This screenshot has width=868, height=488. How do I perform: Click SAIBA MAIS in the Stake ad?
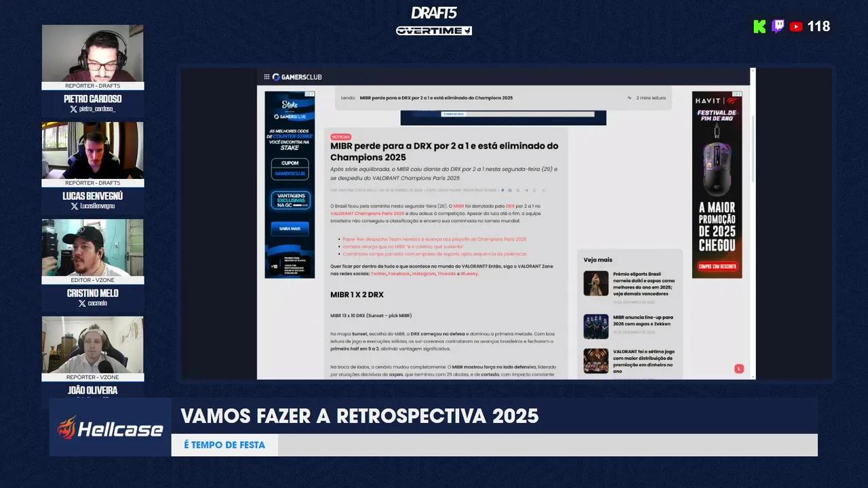coord(290,228)
